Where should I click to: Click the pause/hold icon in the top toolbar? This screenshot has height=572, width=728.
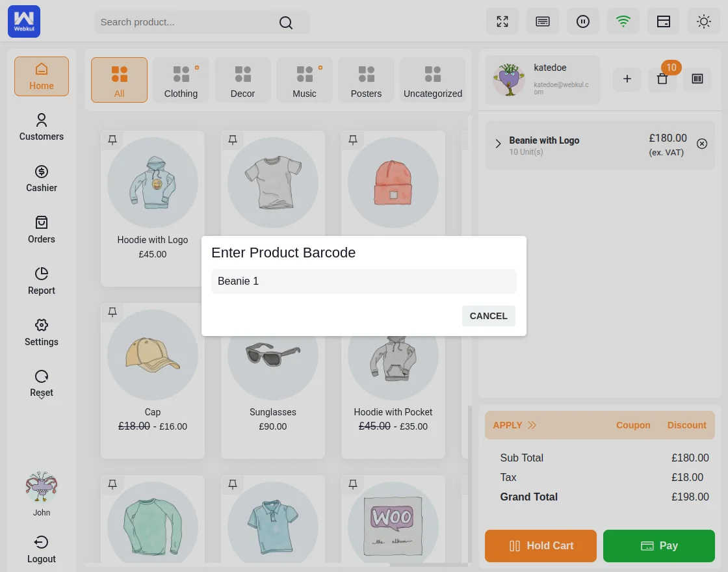coord(583,21)
